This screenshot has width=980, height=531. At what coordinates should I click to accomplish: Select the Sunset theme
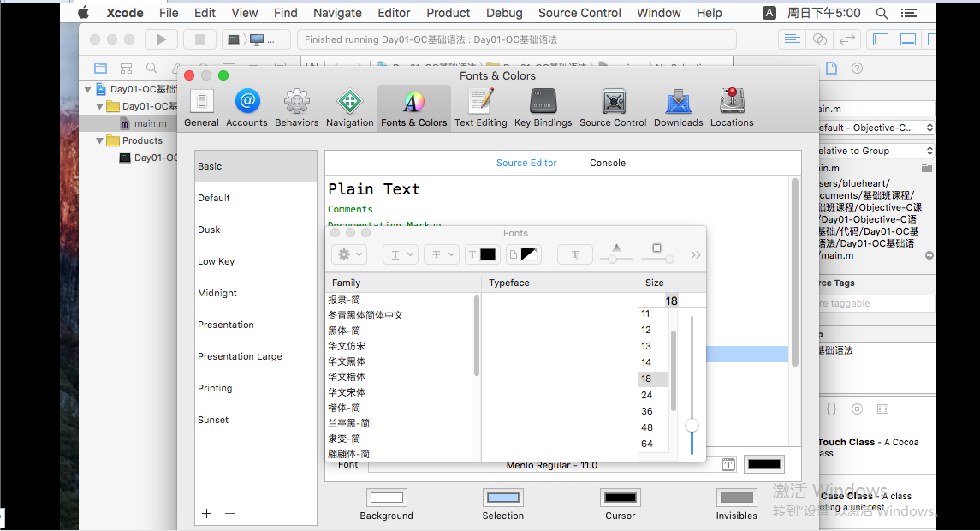click(256, 420)
